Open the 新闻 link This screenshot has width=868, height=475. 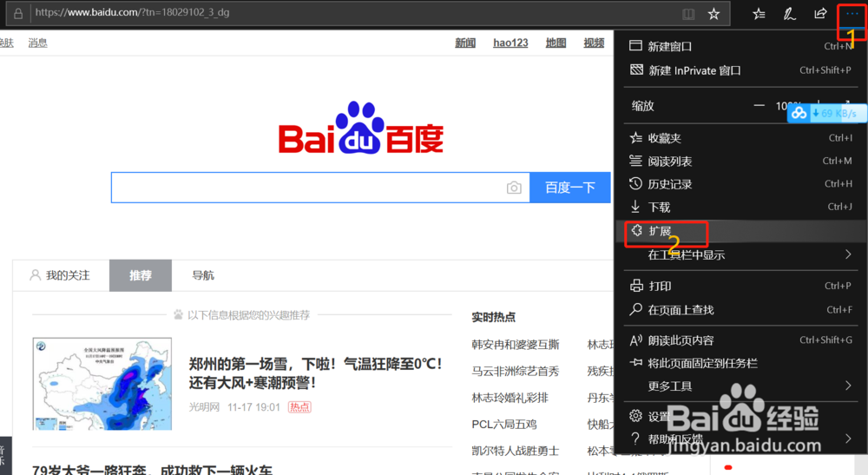click(465, 43)
